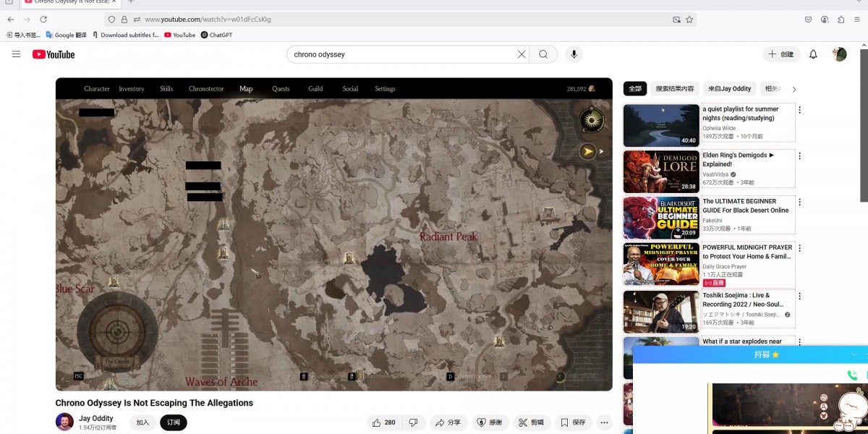Screen dimensions: 868x434
Task: Open options for Toshiki Soejima video
Action: (x=799, y=296)
